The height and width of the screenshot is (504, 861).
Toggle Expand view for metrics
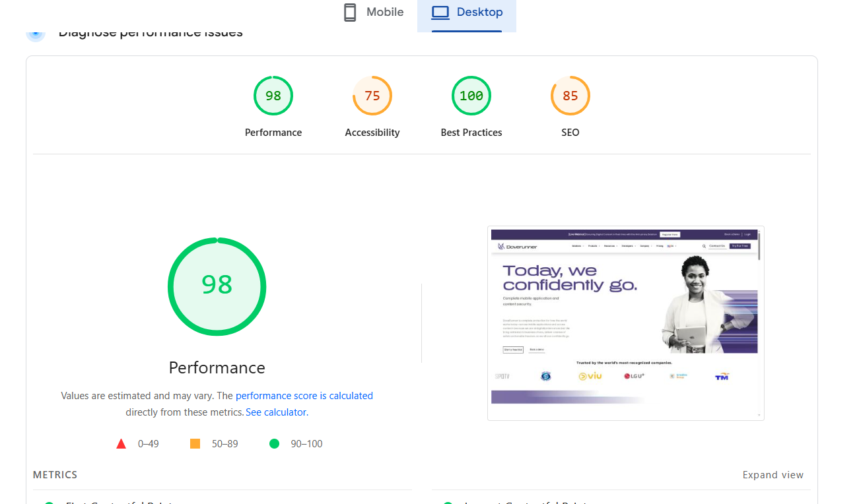(x=773, y=475)
